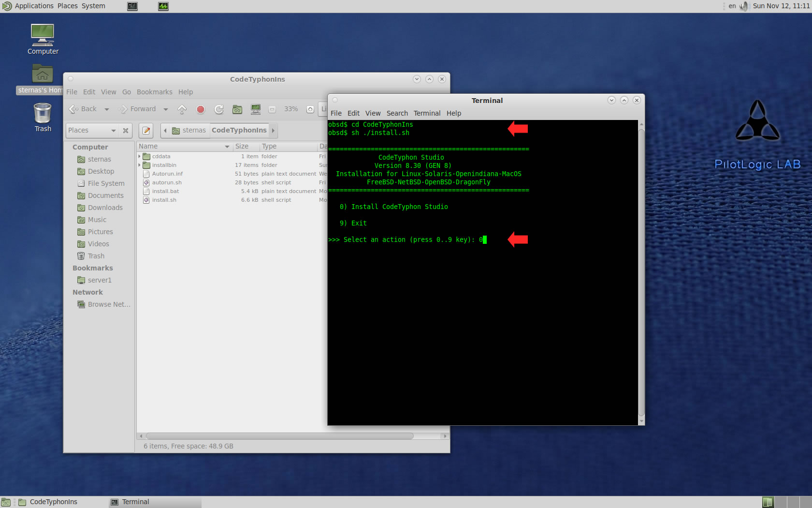Viewport: 812px width, 508px height.
Task: Expand the installbin folder tree arrow
Action: pos(140,165)
